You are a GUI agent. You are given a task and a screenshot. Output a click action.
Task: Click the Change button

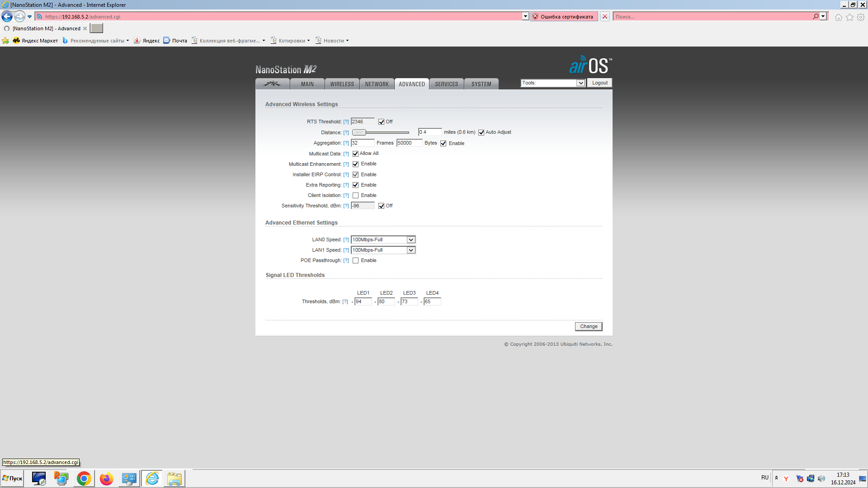pyautogui.click(x=588, y=327)
